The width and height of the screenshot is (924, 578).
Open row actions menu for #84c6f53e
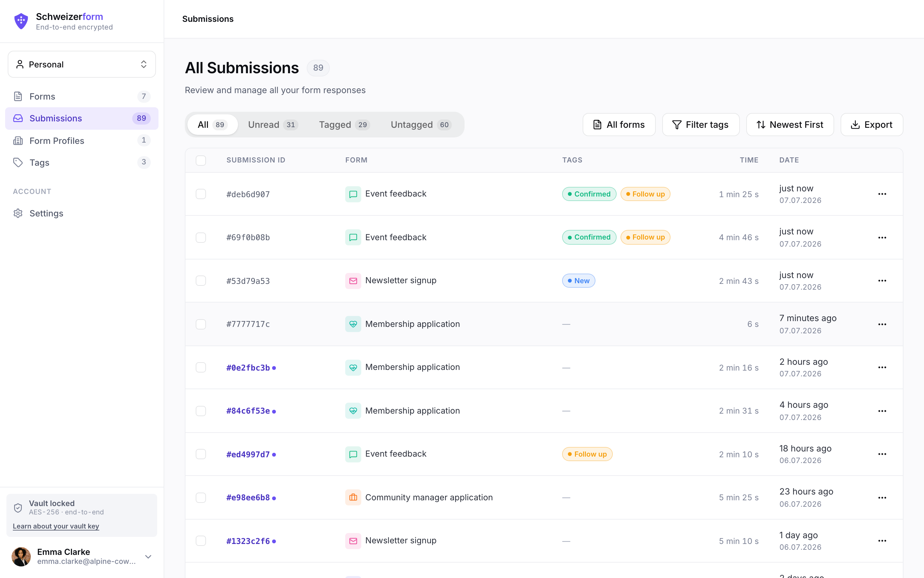click(x=882, y=411)
